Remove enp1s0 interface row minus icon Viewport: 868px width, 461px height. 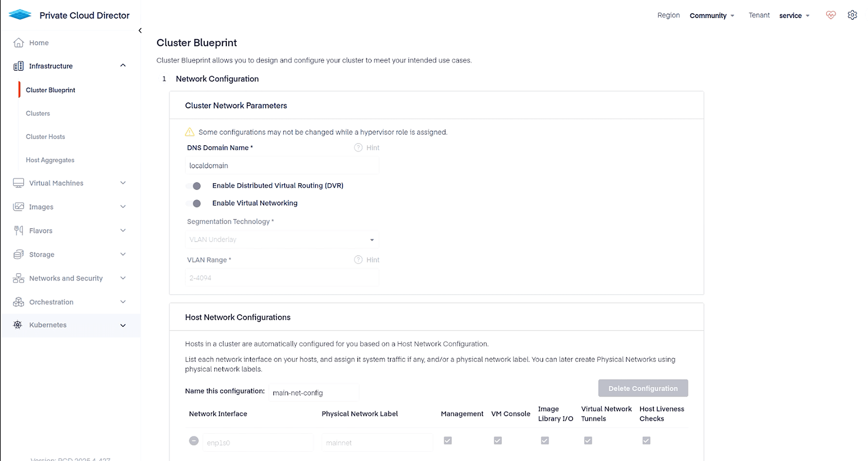click(194, 441)
